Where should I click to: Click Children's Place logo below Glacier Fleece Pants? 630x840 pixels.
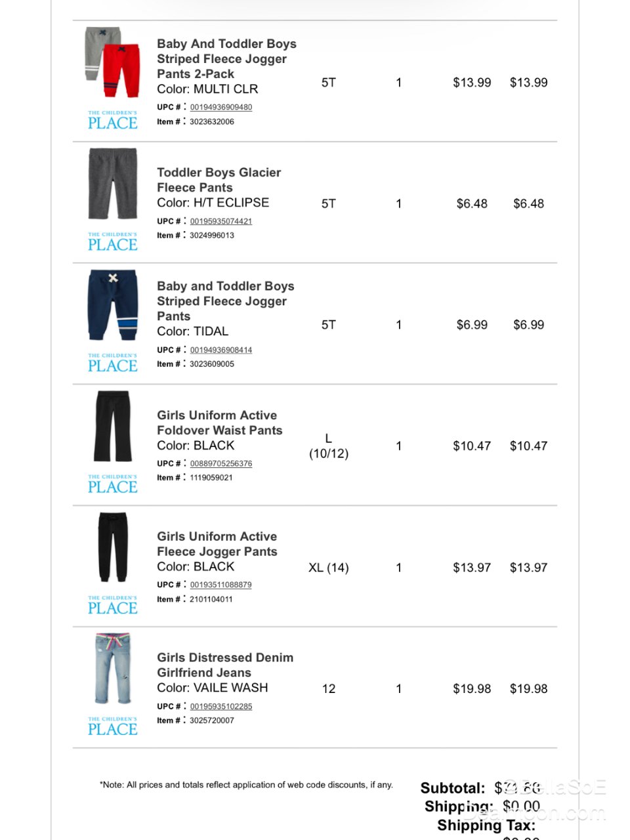tap(112, 242)
